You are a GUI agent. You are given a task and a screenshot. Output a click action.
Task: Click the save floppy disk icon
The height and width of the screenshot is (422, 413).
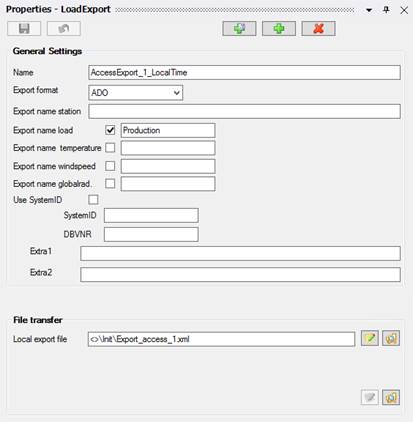click(x=24, y=29)
